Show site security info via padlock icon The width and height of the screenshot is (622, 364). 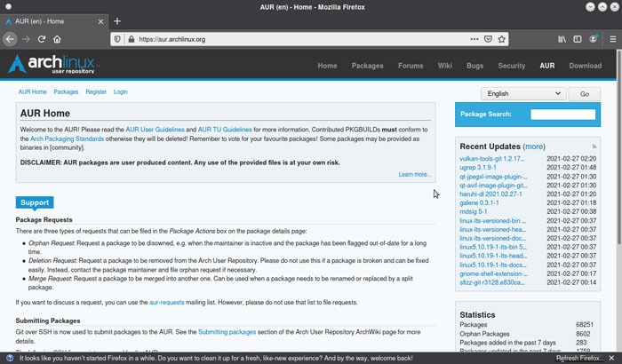click(x=129, y=39)
